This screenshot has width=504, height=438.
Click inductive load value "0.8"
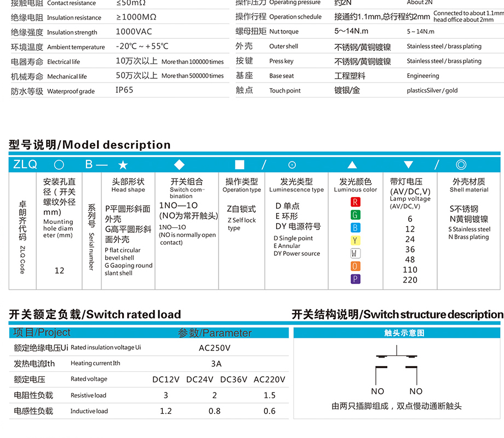[x=214, y=411]
